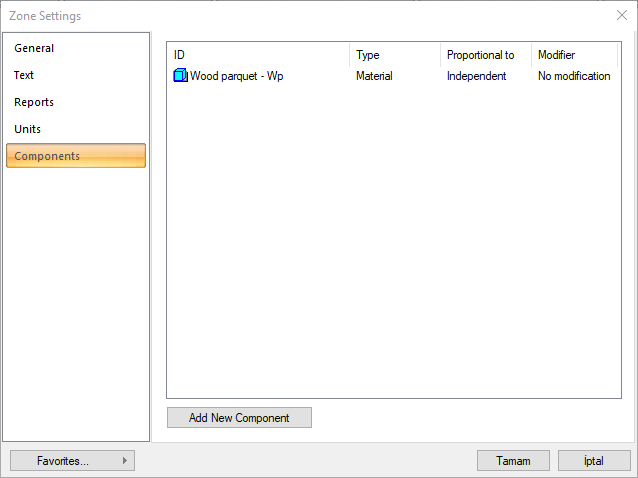638x478 pixels.
Task: Confirm with the Tamam button
Action: pyautogui.click(x=513, y=461)
